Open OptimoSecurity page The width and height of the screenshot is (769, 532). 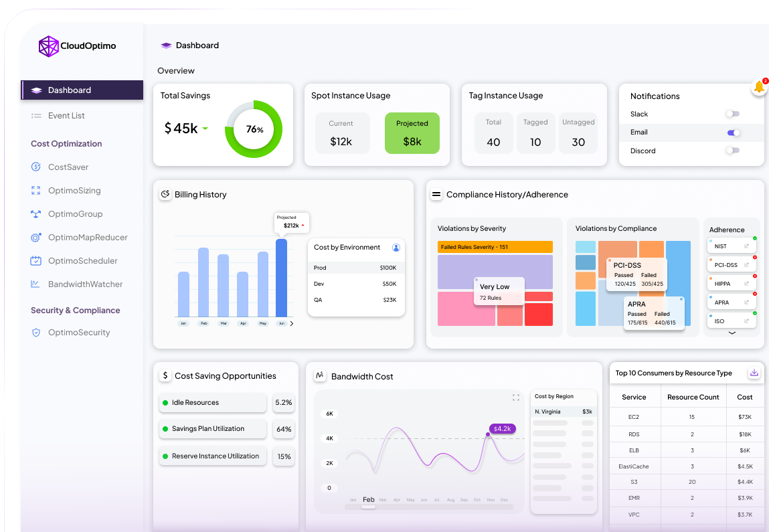point(78,333)
